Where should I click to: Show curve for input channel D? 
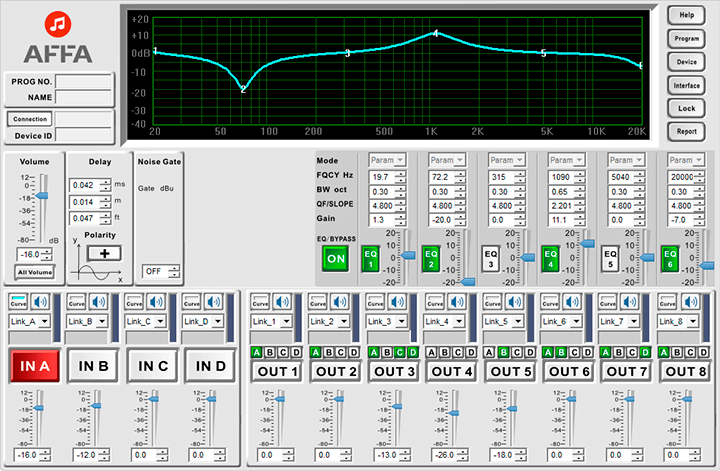(x=191, y=302)
